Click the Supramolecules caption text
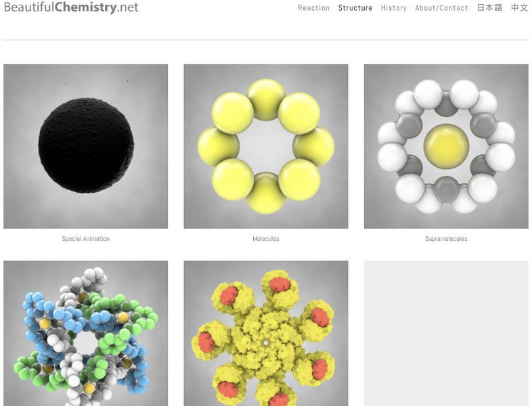This screenshot has width=532, height=406. 446,239
